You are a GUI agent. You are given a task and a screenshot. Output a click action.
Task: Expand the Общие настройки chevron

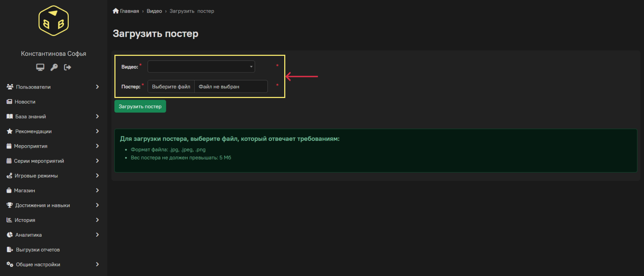point(97,264)
